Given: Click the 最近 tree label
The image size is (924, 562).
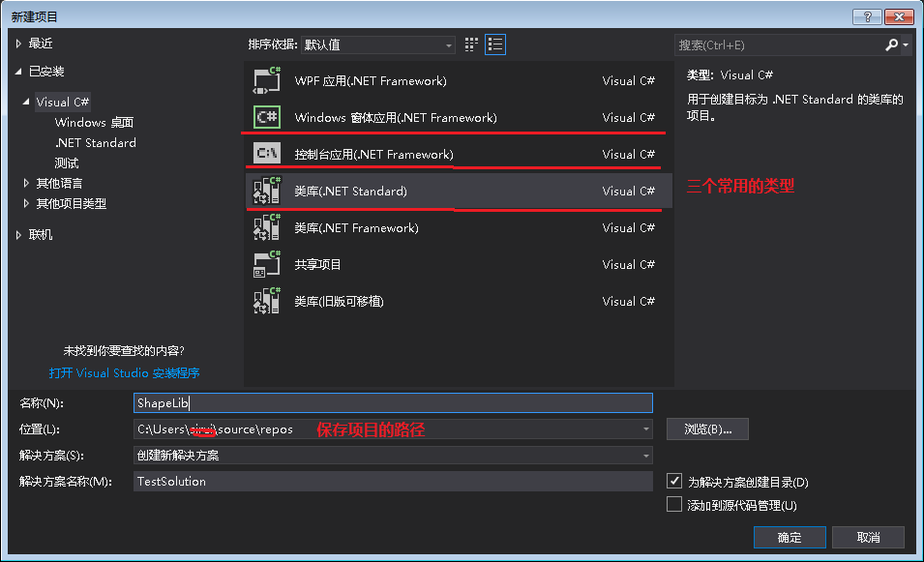Looking at the screenshot, I should [41, 44].
